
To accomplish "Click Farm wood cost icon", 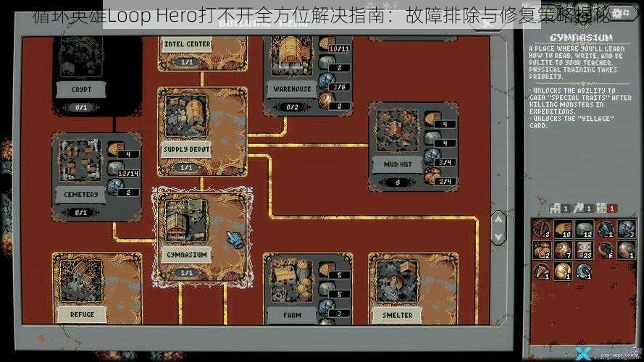I will point(327,269).
